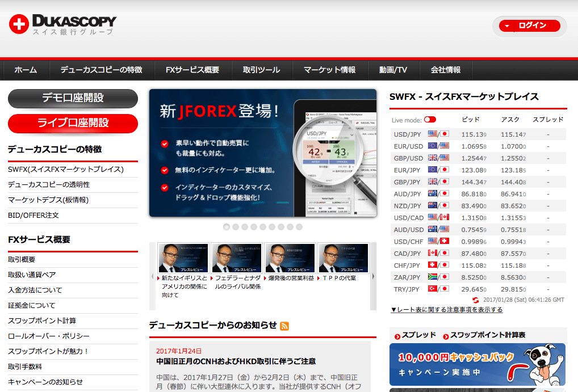This screenshot has width=578, height=392.
Task: Open the 取引ツール menu
Action: tap(261, 70)
